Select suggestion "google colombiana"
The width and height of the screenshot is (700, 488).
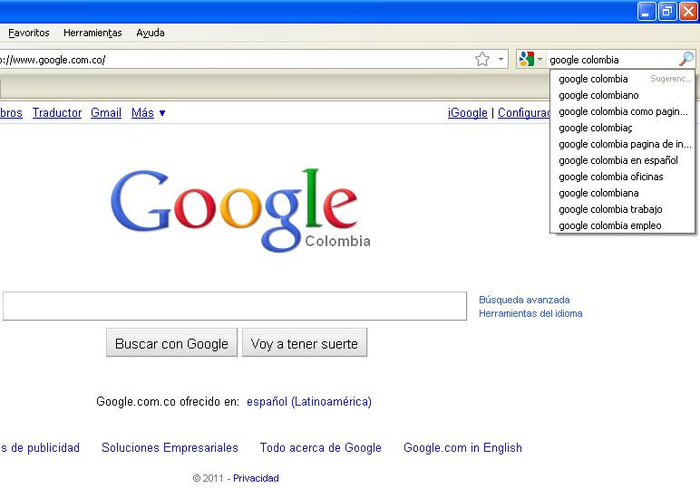pos(622,193)
